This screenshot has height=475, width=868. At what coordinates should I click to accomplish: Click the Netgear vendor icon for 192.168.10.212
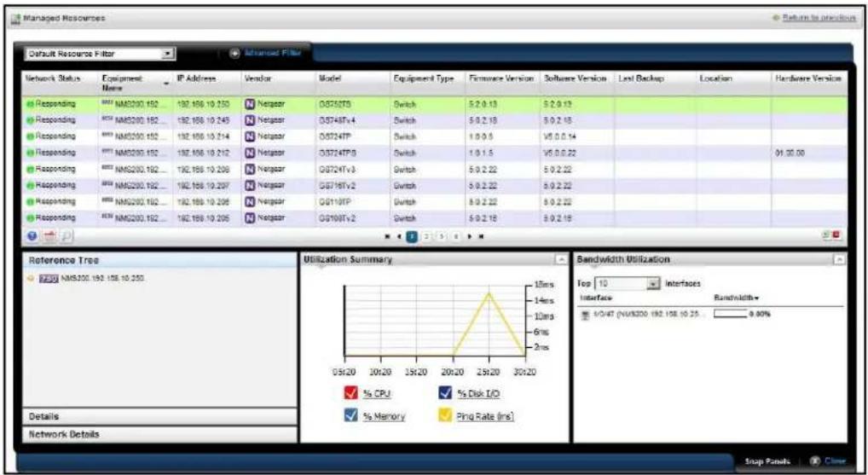pyautogui.click(x=249, y=153)
